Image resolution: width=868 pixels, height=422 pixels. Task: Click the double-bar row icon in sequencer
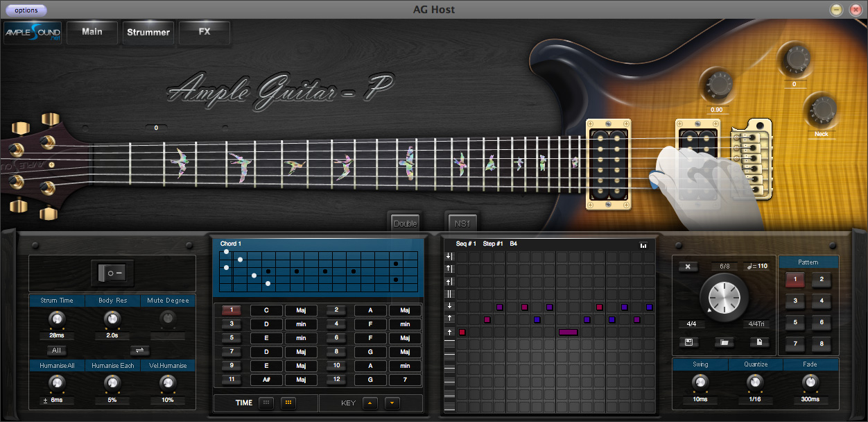pyautogui.click(x=449, y=294)
